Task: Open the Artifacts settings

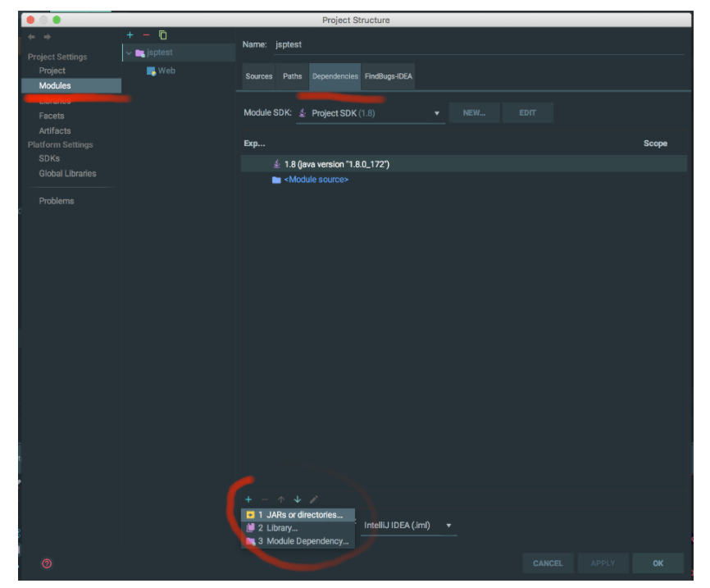Action: click(x=55, y=131)
